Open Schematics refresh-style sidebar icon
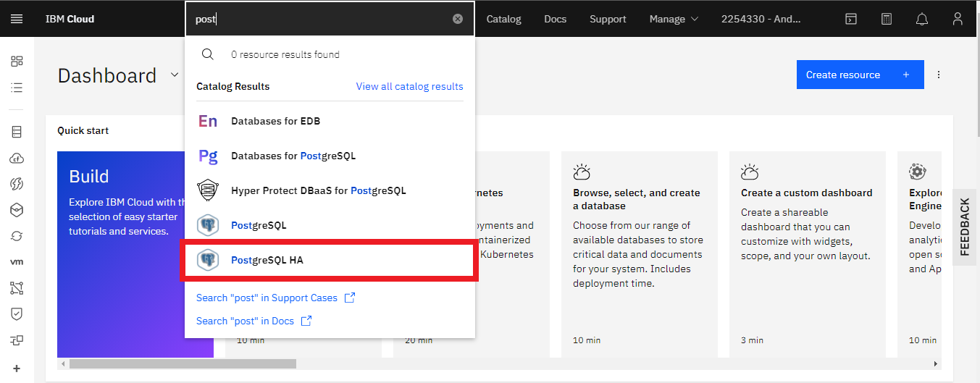The width and height of the screenshot is (980, 383). (17, 236)
